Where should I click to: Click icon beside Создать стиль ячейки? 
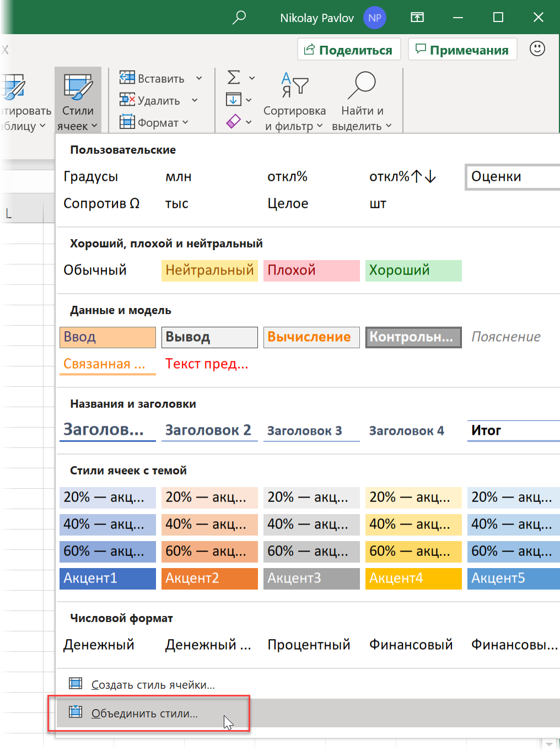[76, 684]
